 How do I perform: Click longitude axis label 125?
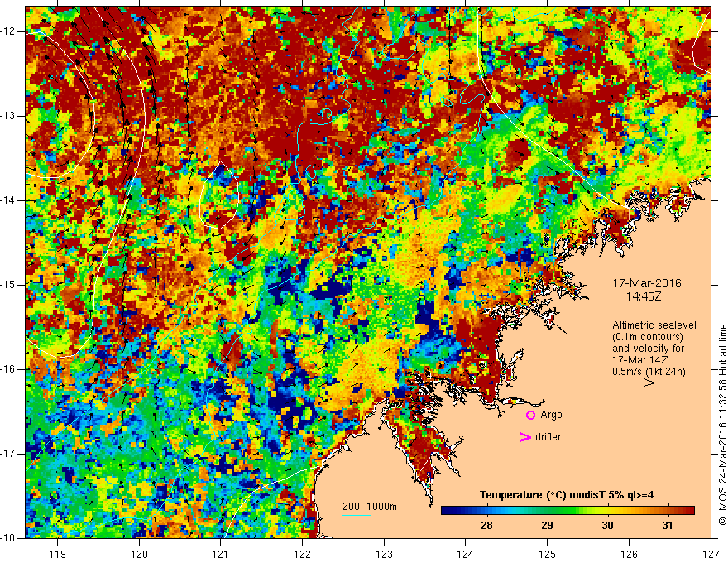[x=548, y=554]
